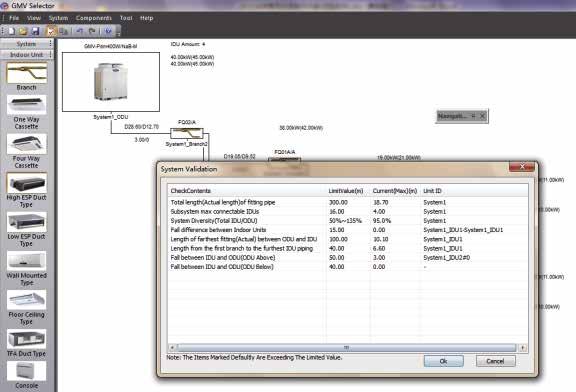This screenshot has height=392, width=576.
Task: Open the View menu
Action: click(x=34, y=18)
